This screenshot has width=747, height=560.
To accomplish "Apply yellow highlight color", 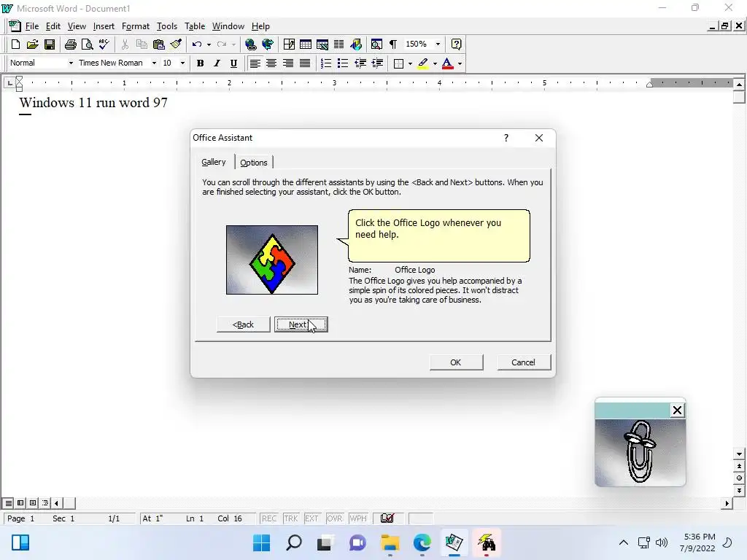I will point(422,63).
